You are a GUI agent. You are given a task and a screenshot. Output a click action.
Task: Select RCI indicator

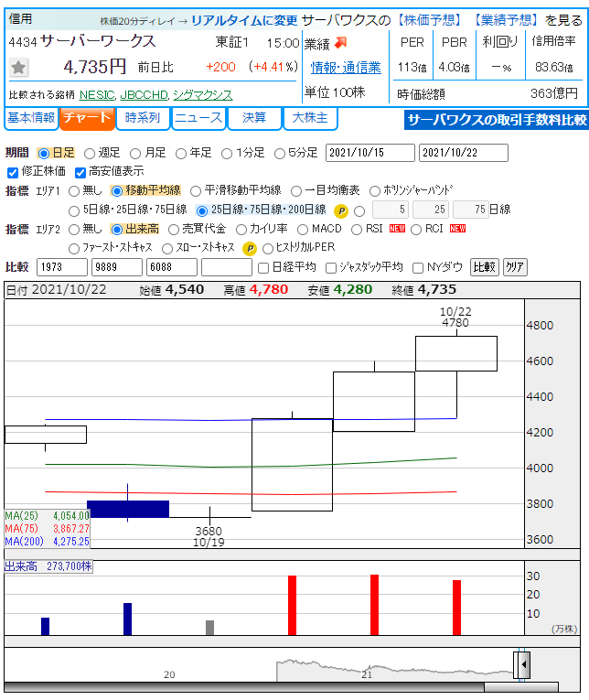tap(416, 230)
